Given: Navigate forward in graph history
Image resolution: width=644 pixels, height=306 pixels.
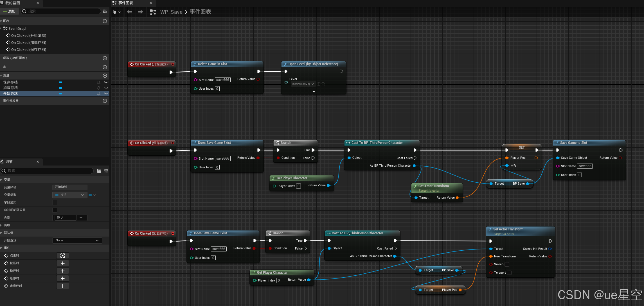Looking at the screenshot, I should pos(140,12).
